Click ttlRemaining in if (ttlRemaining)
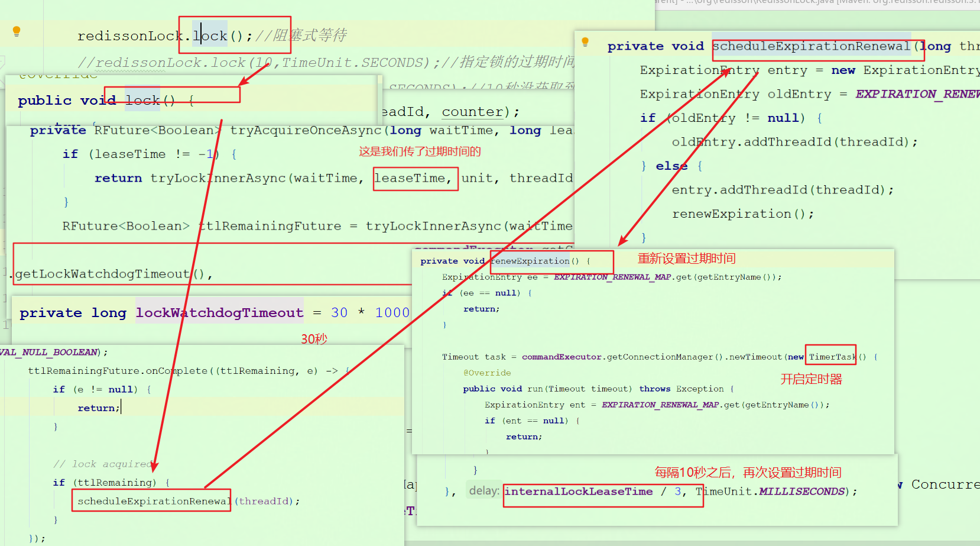 [115, 483]
